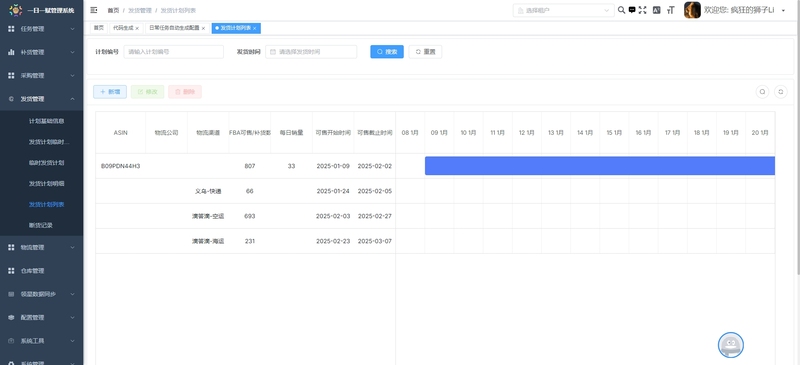Expand the 采购管理 chevron
The height and width of the screenshot is (365, 800).
click(x=72, y=76)
